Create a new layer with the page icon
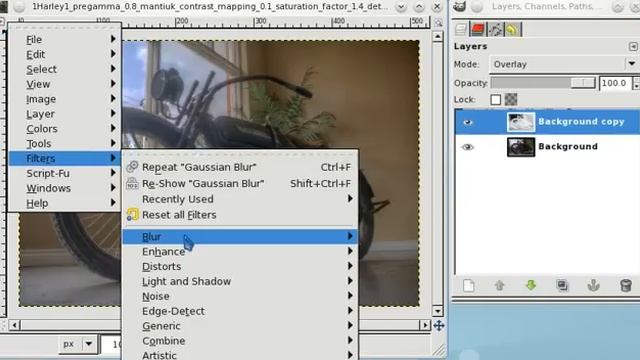 pos(469,285)
